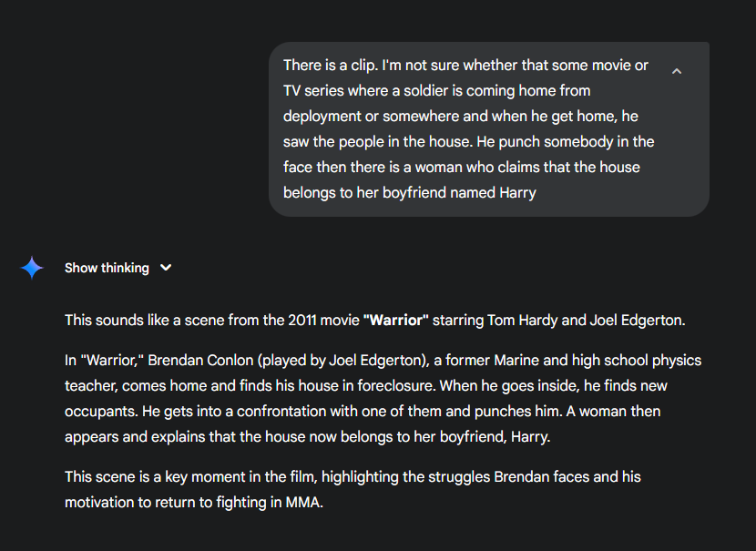The width and height of the screenshot is (756, 551).
Task: Click the Gemini star to view model identity
Action: 31,268
